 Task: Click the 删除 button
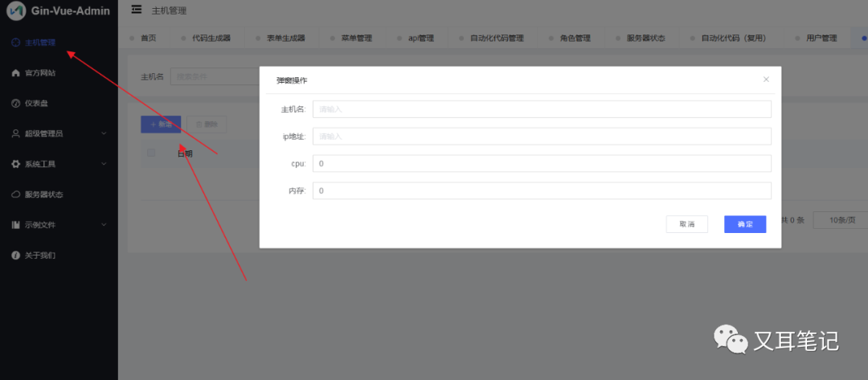(x=207, y=125)
